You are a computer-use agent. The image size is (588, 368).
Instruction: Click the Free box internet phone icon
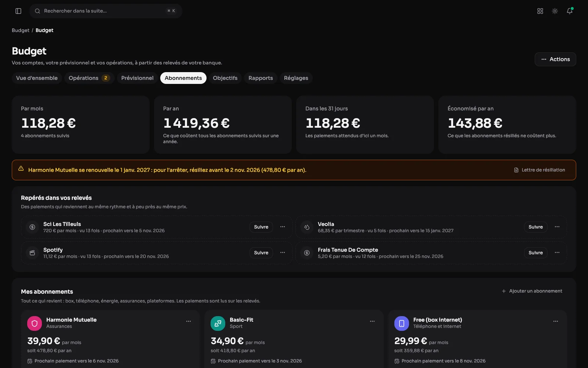(x=402, y=323)
